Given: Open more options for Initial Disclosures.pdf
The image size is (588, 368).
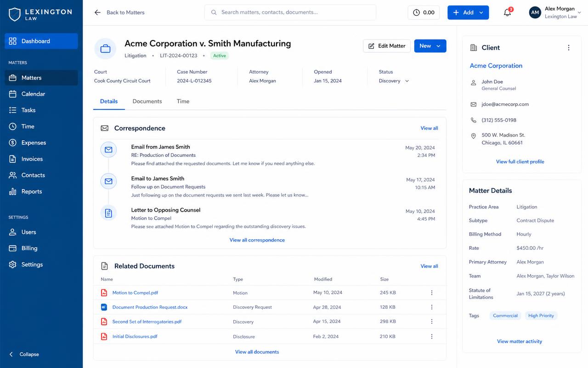Looking at the screenshot, I should [x=431, y=337].
